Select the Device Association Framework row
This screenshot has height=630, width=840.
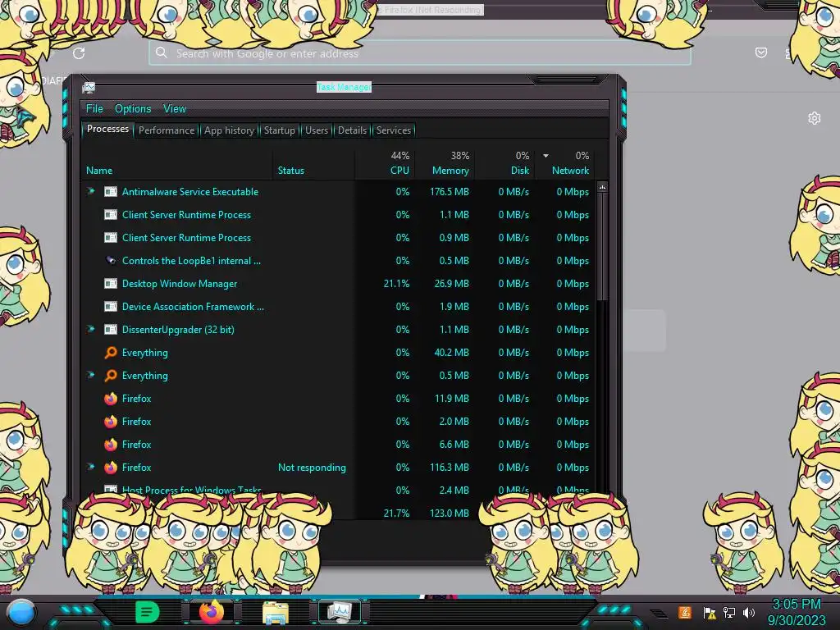337,307
